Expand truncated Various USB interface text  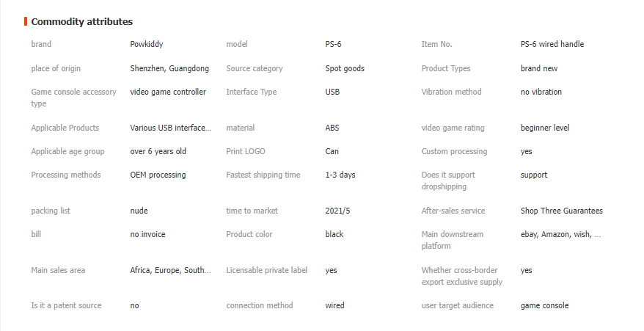pyautogui.click(x=171, y=128)
